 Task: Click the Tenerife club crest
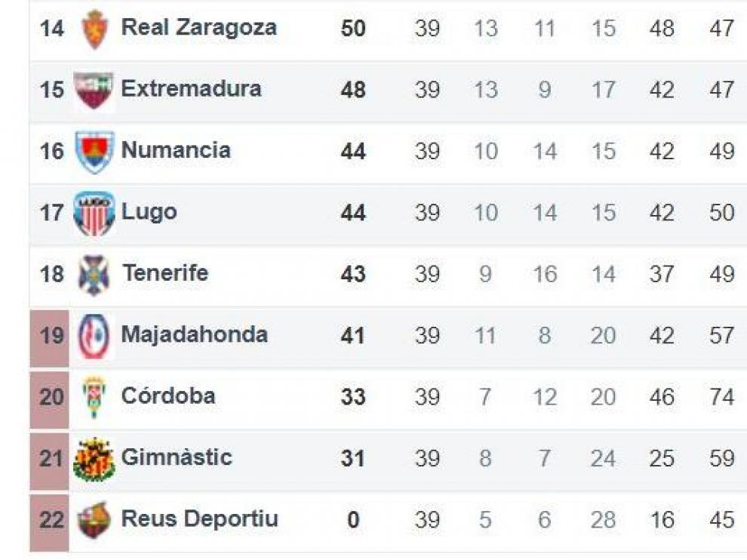pos(94,275)
